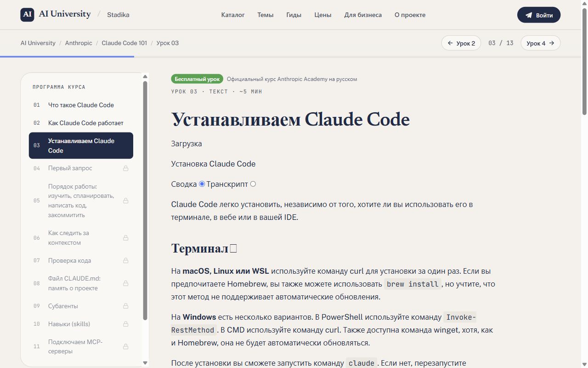
Task: Click the sidebar scroll-up arrow
Action: [145, 76]
